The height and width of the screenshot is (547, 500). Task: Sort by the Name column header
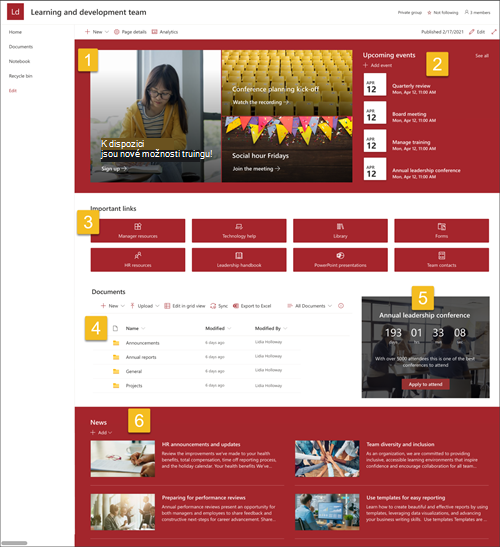click(135, 328)
